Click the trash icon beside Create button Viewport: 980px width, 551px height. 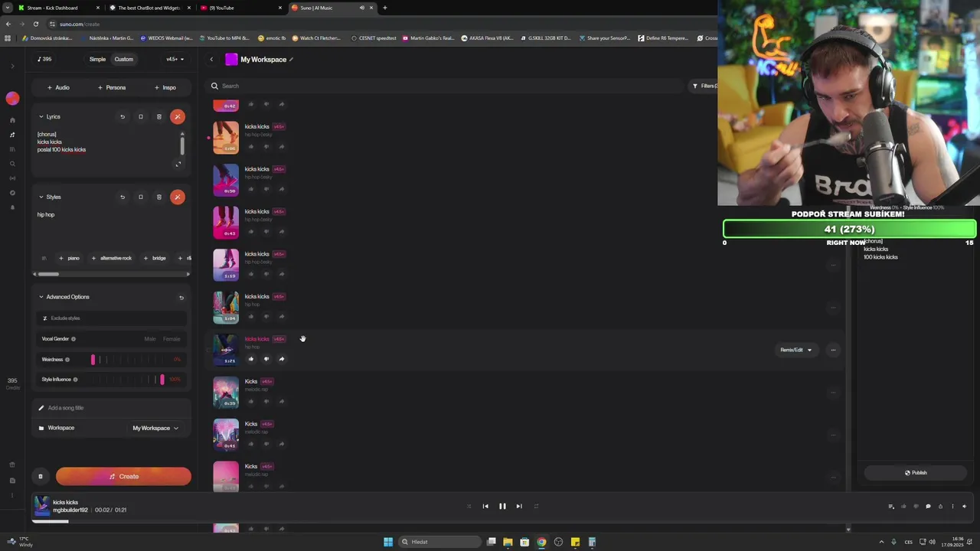41,477
